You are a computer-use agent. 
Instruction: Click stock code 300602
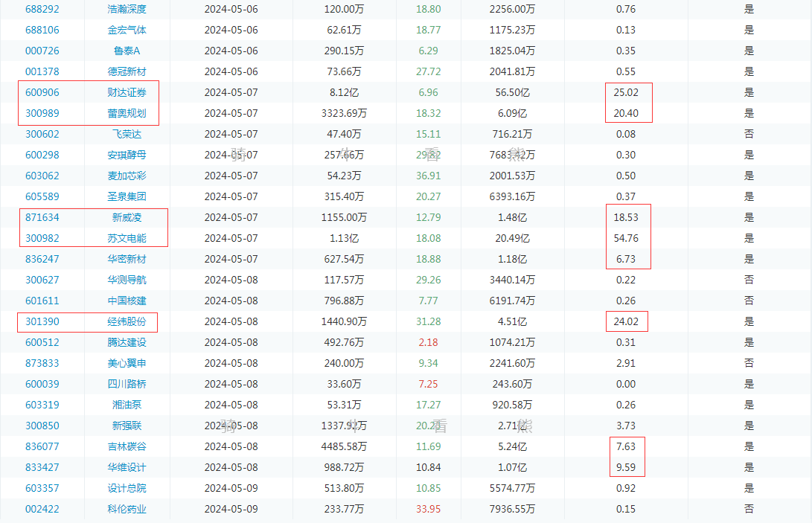pyautogui.click(x=42, y=135)
